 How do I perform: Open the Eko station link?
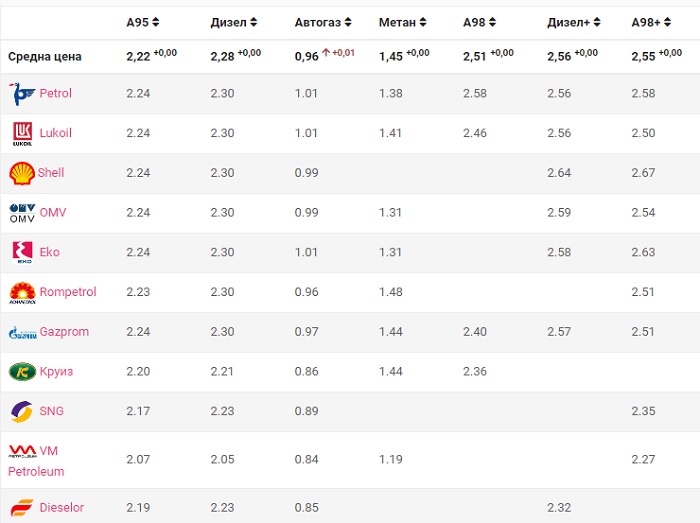50,252
